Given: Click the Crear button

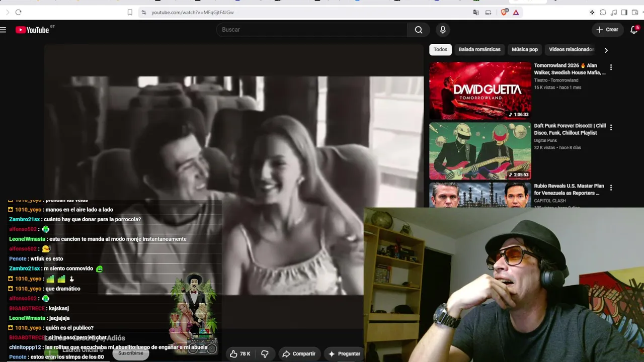Looking at the screenshot, I should pos(607,30).
